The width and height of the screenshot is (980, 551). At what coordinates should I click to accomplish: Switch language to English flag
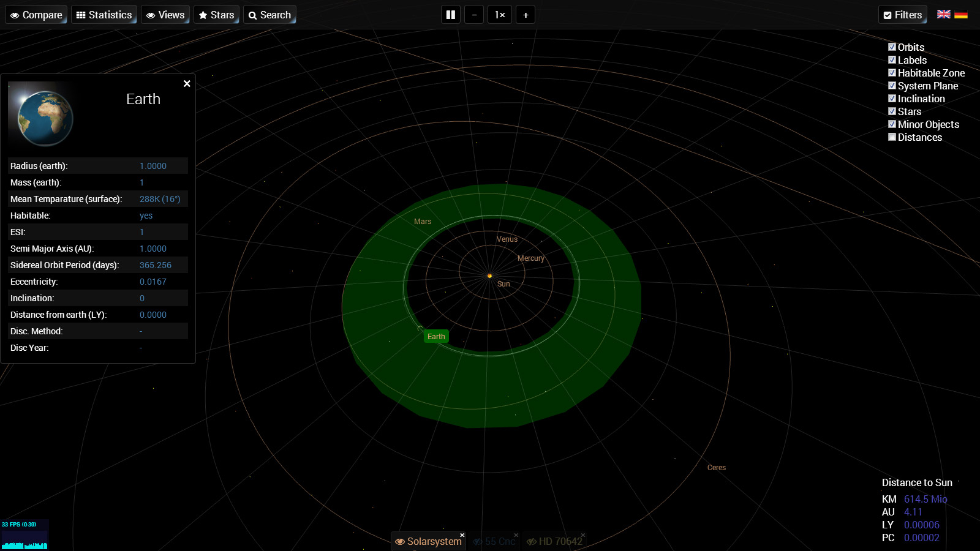point(944,14)
